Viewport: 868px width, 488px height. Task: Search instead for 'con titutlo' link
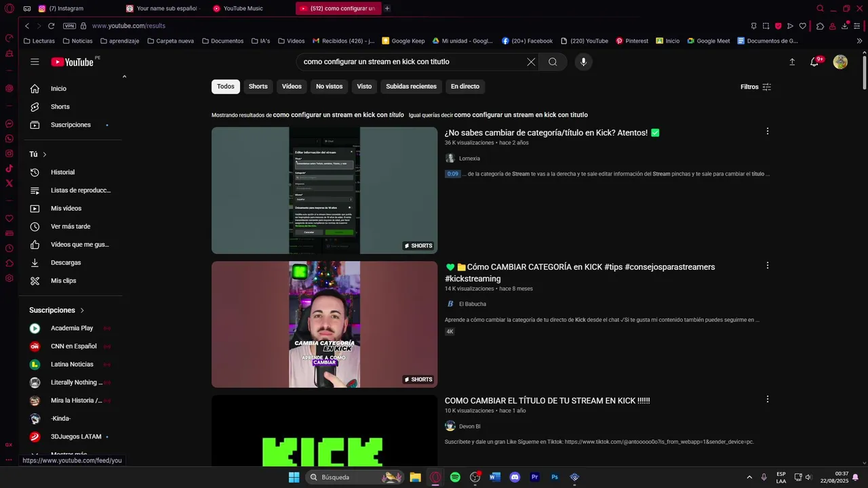click(x=521, y=115)
